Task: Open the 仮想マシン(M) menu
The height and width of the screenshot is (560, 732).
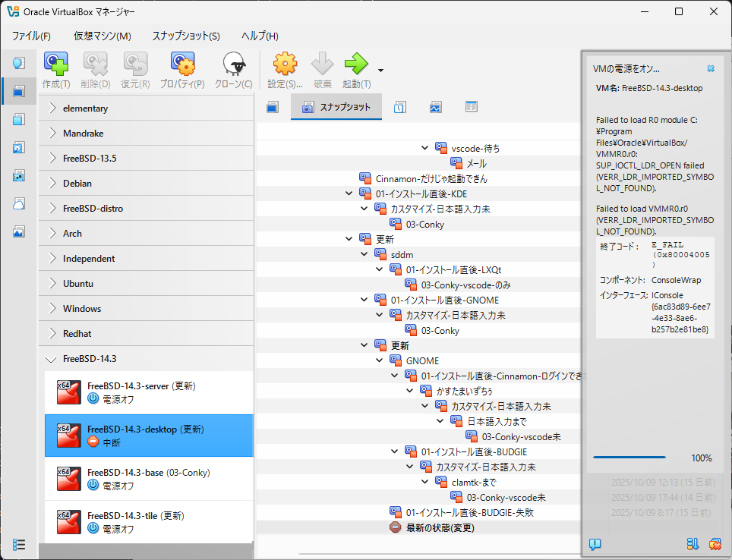Action: click(x=103, y=36)
